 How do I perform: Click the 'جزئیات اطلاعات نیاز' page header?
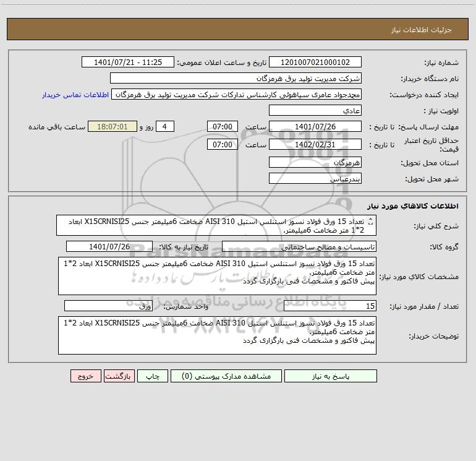pos(422,30)
